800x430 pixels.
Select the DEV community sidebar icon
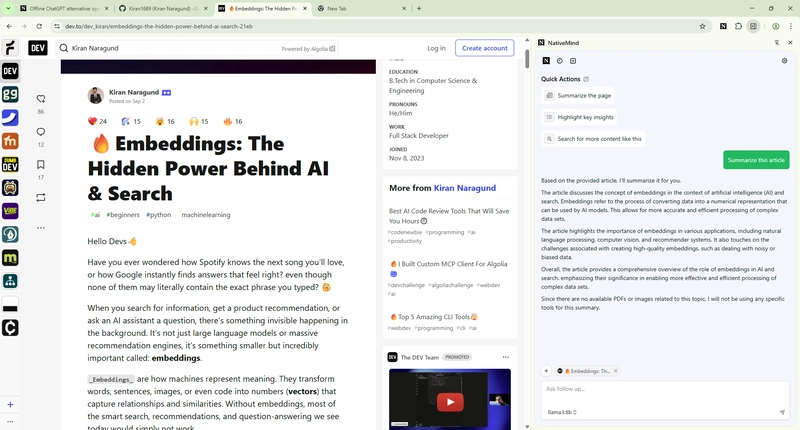coord(10,71)
